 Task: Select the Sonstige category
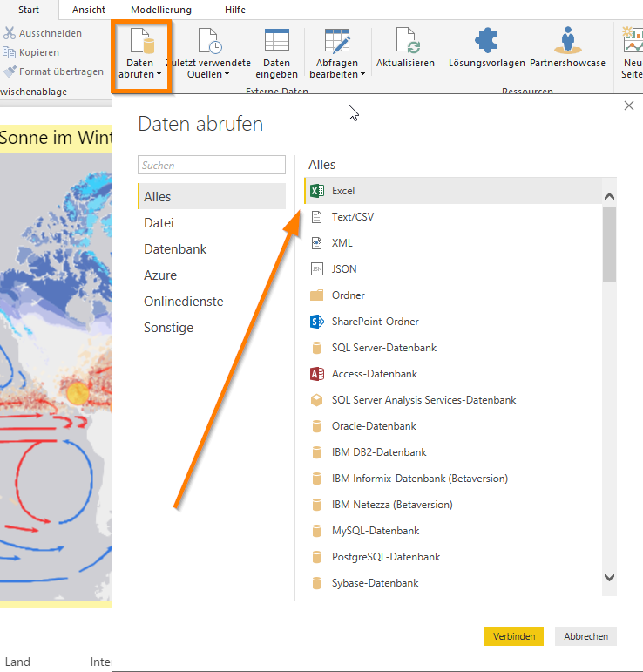click(212, 327)
